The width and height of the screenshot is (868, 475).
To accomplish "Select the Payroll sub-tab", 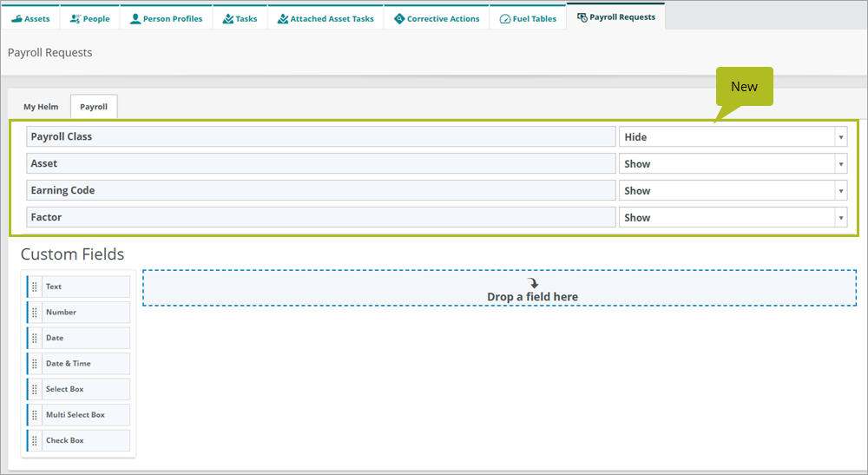I will (94, 107).
